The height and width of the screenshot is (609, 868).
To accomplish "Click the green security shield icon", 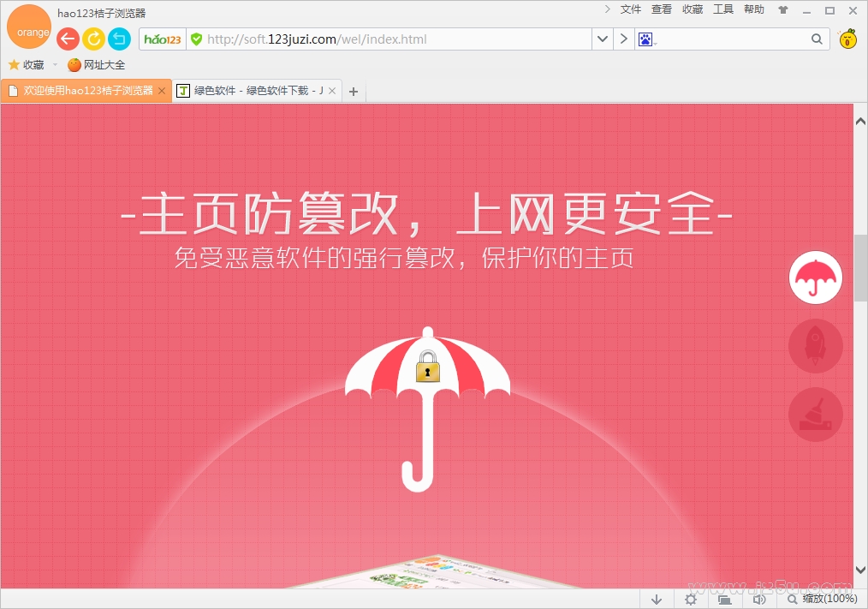I will [196, 39].
